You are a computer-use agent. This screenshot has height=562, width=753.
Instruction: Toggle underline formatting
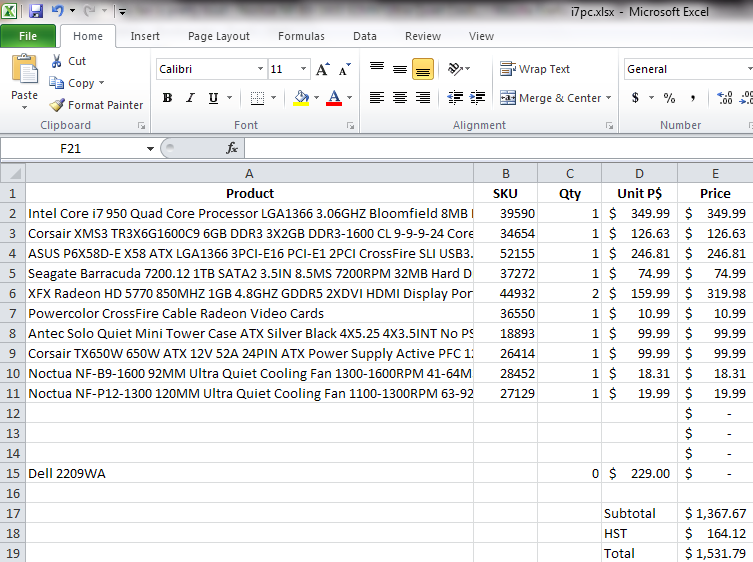(213, 98)
